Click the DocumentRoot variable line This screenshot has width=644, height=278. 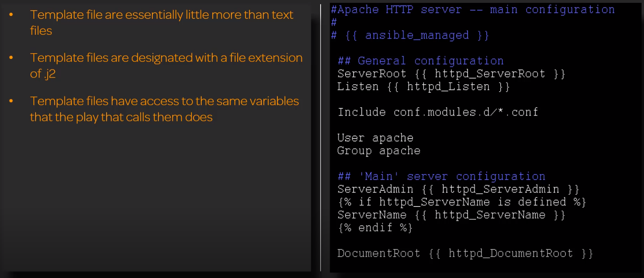465,253
